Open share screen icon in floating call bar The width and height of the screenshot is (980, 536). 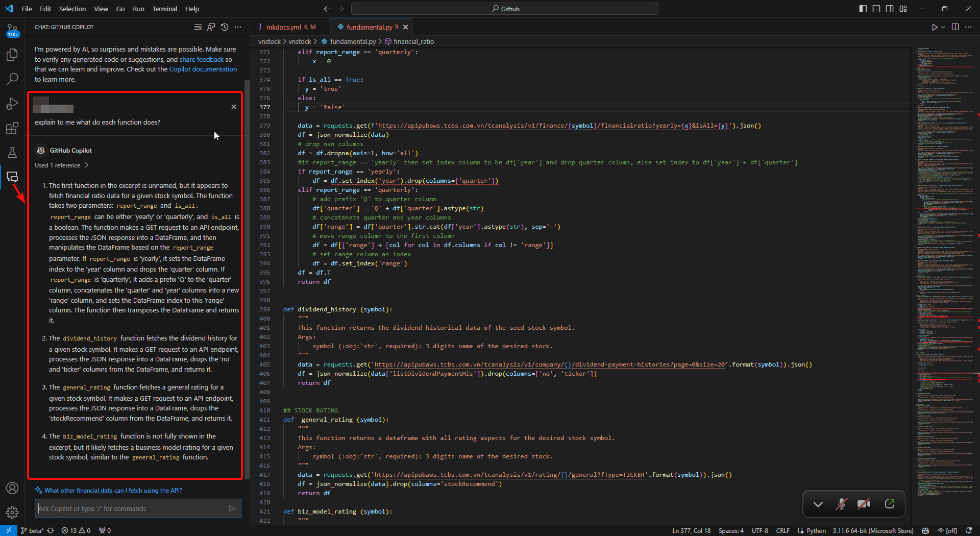coord(890,504)
